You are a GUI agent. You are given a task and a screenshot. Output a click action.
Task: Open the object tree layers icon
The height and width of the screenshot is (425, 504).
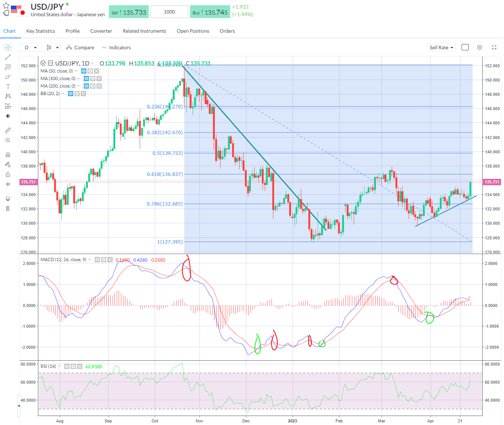click(x=8, y=199)
